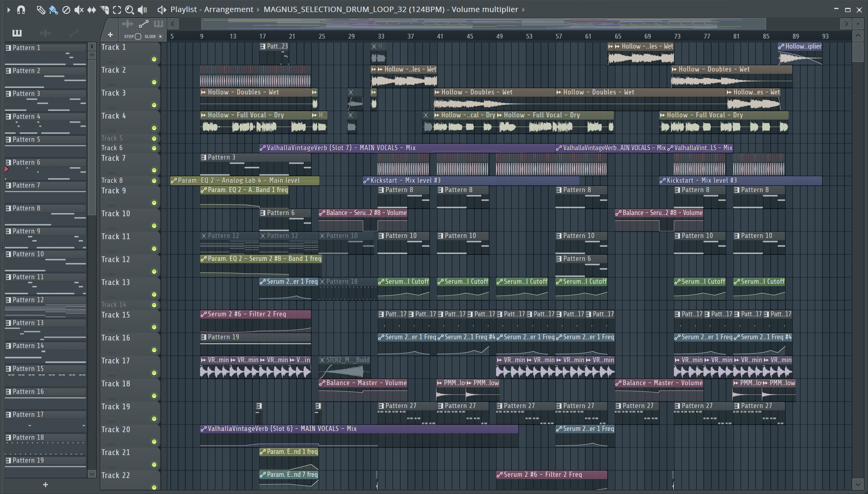Click the playlist vertical scrollbar thumb
This screenshot has height=494, width=868.
click(858, 52)
